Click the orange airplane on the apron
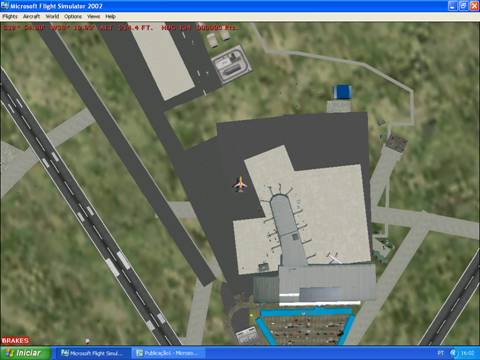 (x=240, y=184)
